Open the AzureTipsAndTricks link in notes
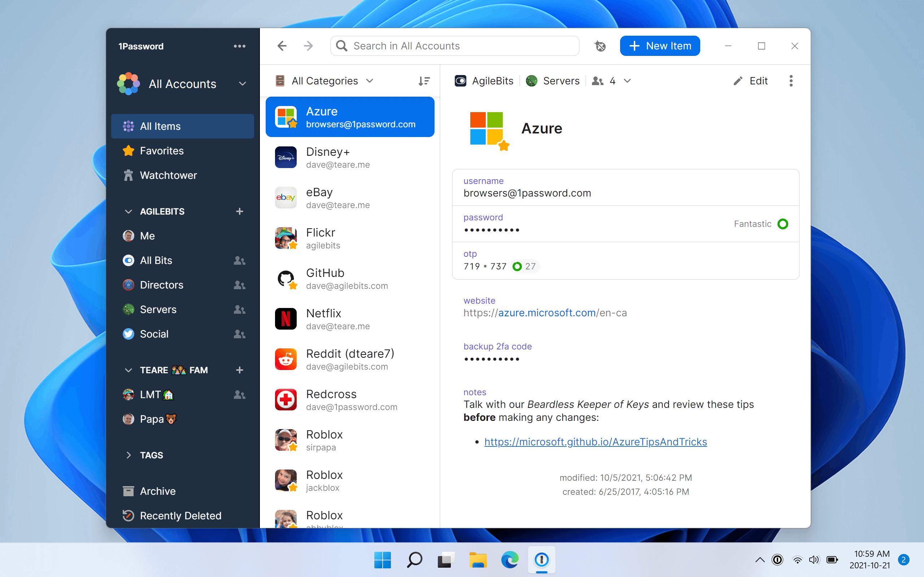The width and height of the screenshot is (924, 577). [596, 441]
